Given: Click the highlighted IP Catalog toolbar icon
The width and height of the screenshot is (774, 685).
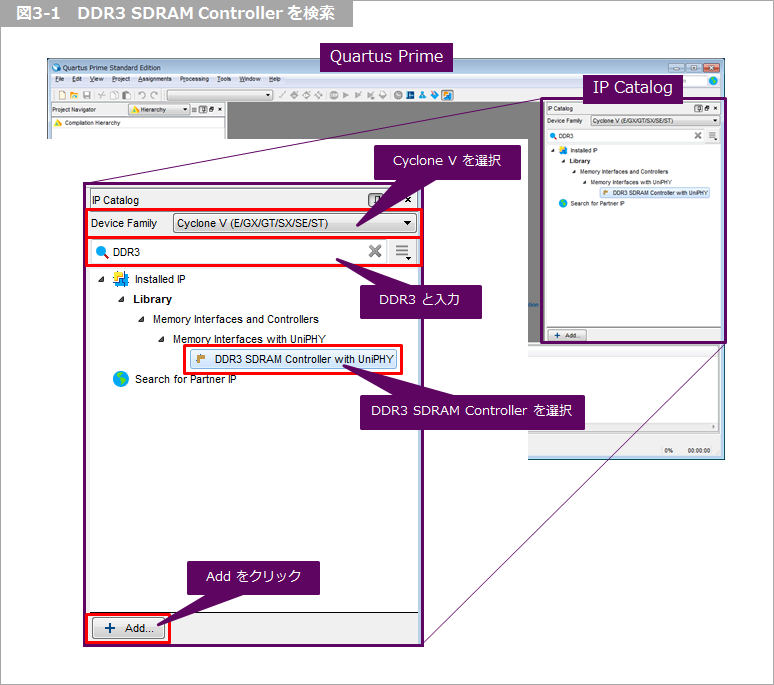Looking at the screenshot, I should pyautogui.click(x=447, y=95).
